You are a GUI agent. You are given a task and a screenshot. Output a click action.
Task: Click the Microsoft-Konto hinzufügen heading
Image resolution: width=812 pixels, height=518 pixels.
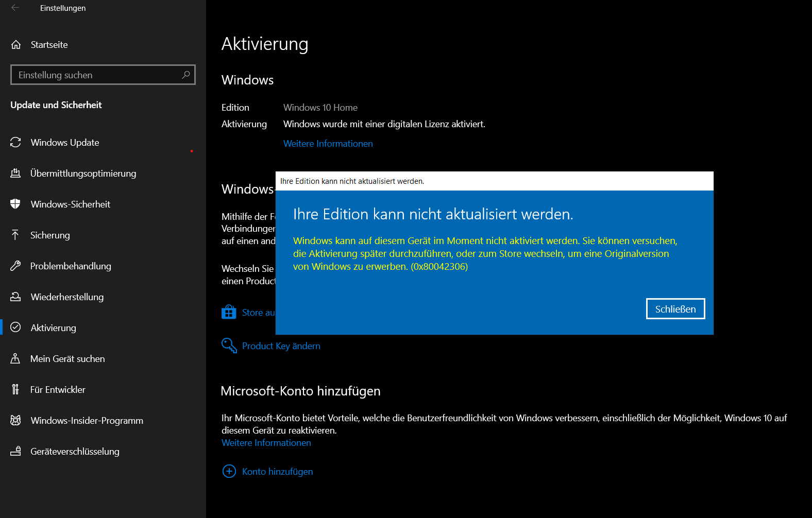(301, 391)
